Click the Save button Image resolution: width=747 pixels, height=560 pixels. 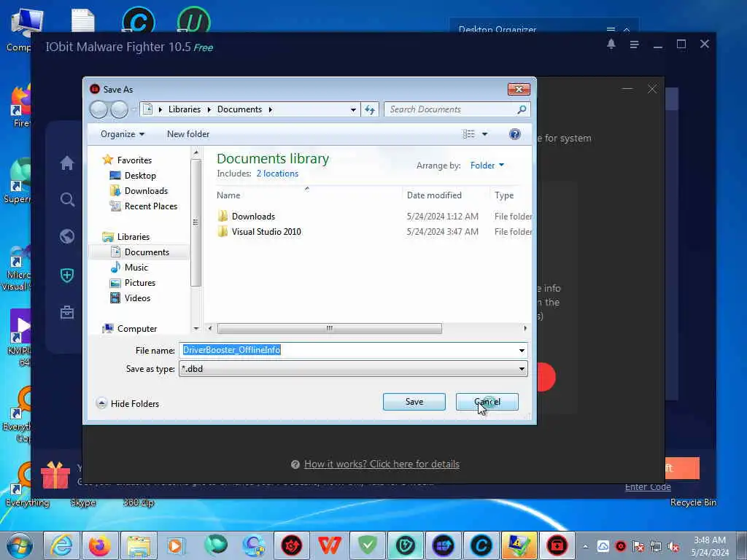coord(414,402)
